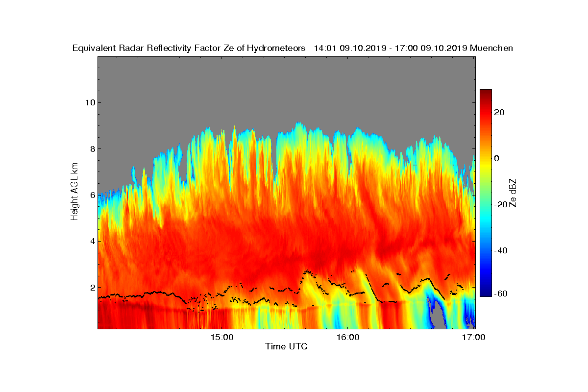This screenshot has height=392, width=588.
Task: Click the height tick label '10'
Action: point(90,102)
